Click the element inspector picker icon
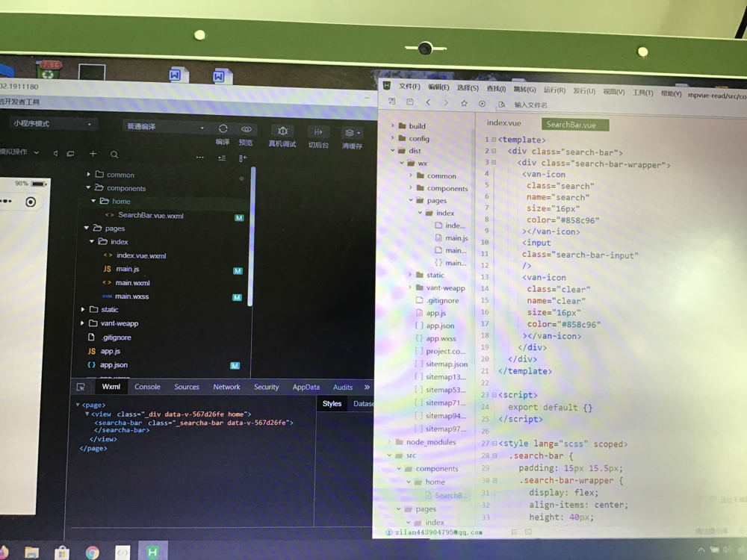This screenshot has height=560, width=747. [x=81, y=387]
